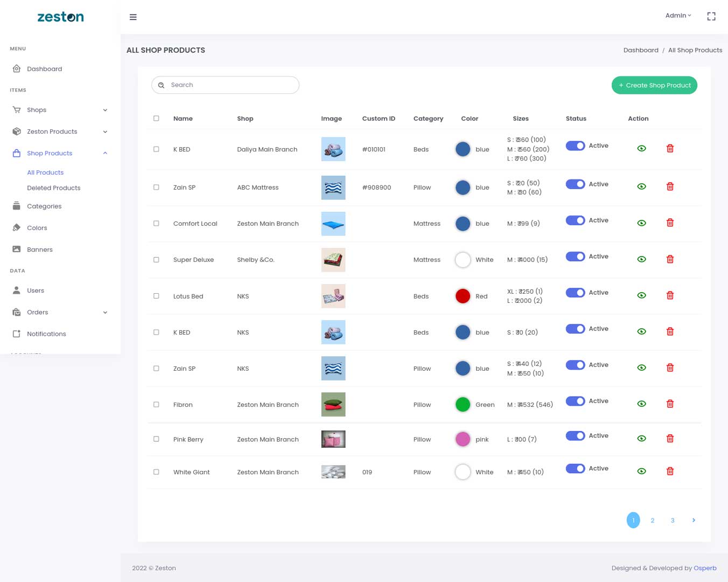Delete the Fibron product
728x582 pixels.
(670, 404)
